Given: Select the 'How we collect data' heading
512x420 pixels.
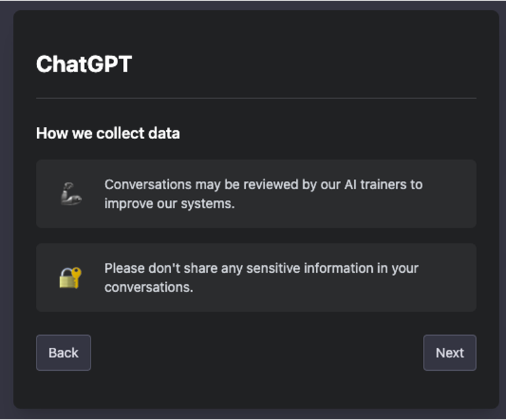Looking at the screenshot, I should tap(108, 133).
